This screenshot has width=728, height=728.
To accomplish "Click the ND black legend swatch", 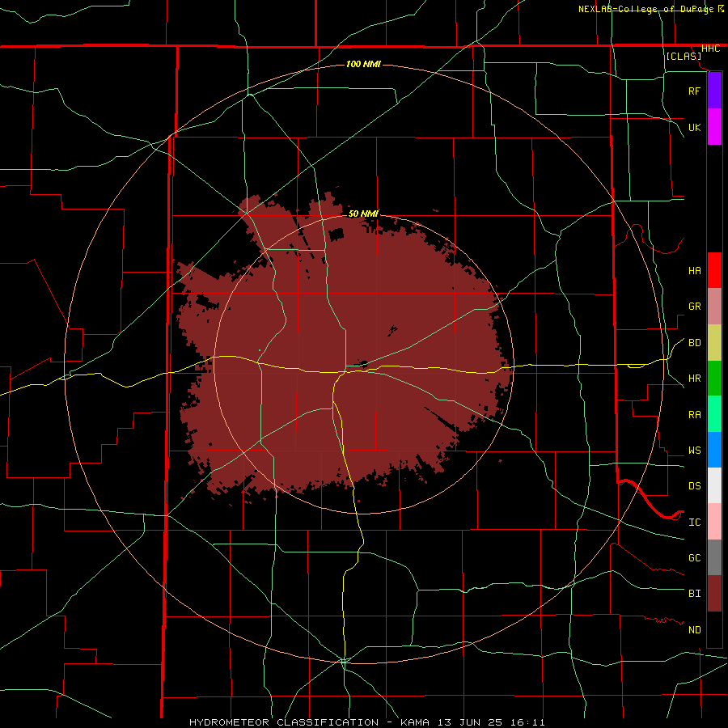I will tap(714, 629).
